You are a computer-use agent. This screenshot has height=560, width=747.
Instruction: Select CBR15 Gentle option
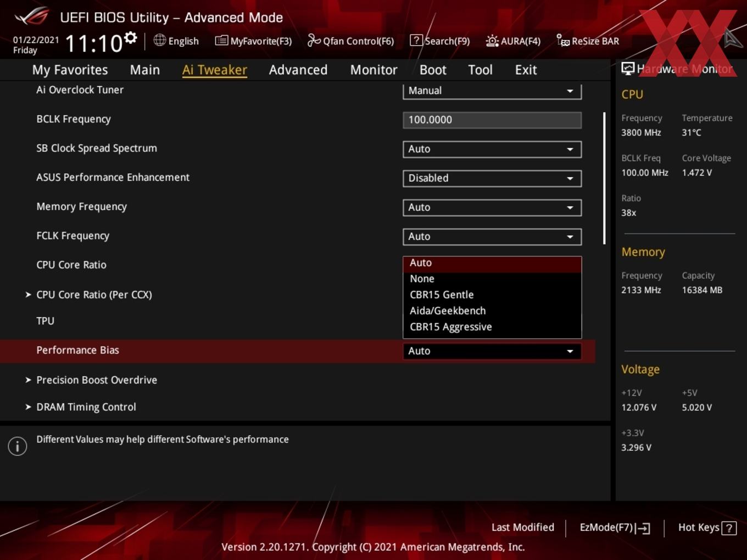(492, 295)
